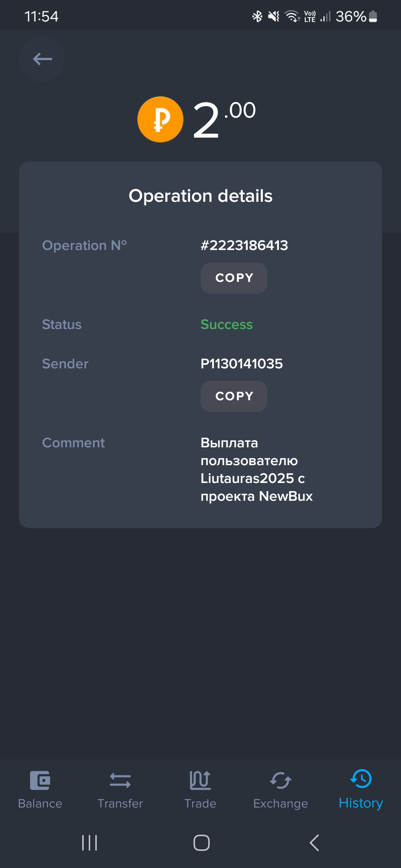The image size is (401, 868).
Task: Switch to the Exchange tab label
Action: click(x=281, y=803)
